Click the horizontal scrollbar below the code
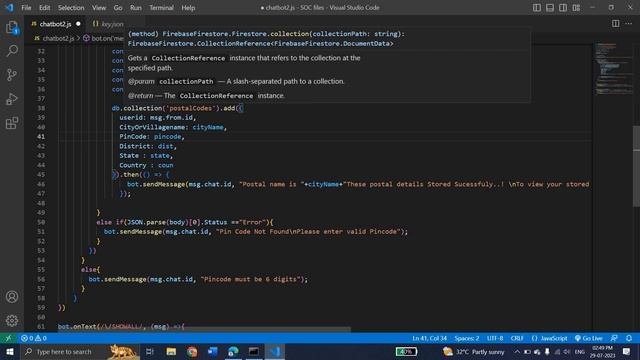 [x=204, y=329]
